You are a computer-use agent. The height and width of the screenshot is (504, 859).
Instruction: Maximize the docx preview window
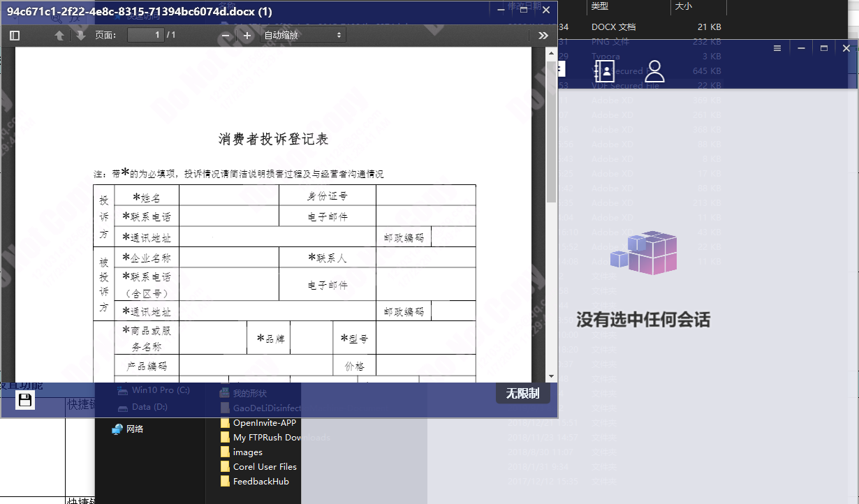coord(522,10)
